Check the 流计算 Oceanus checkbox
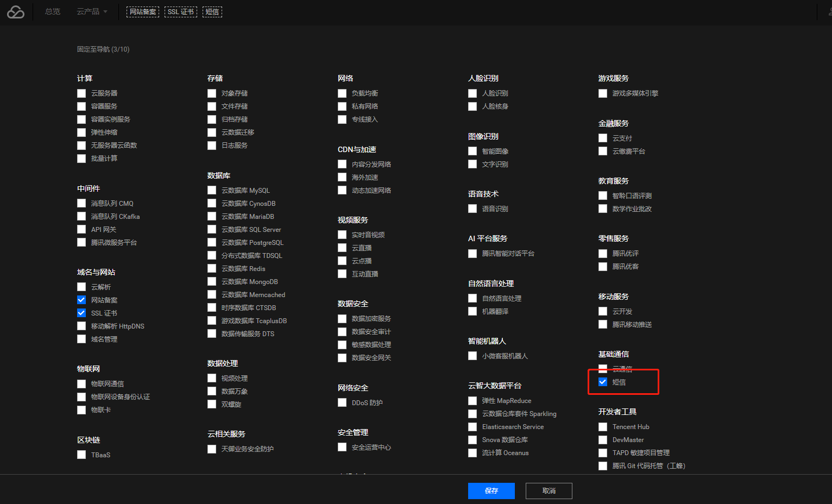 tap(472, 453)
